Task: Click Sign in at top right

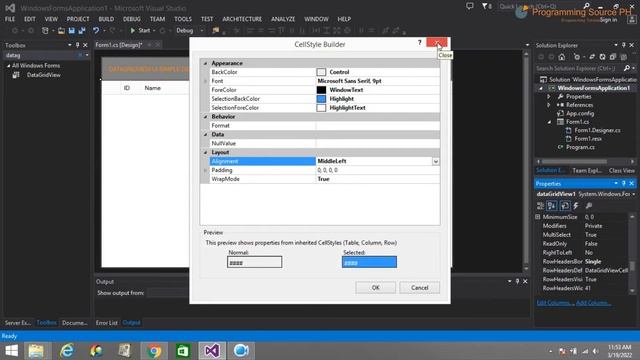Action: click(x=608, y=20)
